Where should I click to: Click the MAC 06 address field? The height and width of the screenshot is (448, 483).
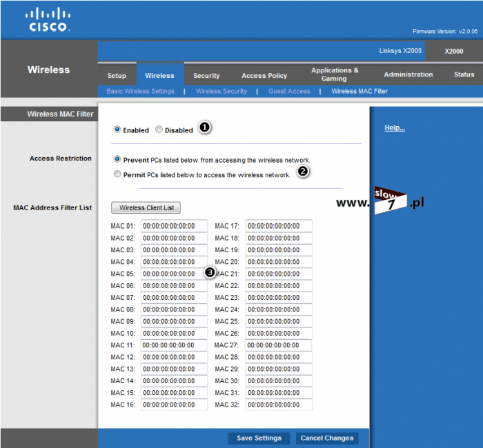(x=174, y=285)
